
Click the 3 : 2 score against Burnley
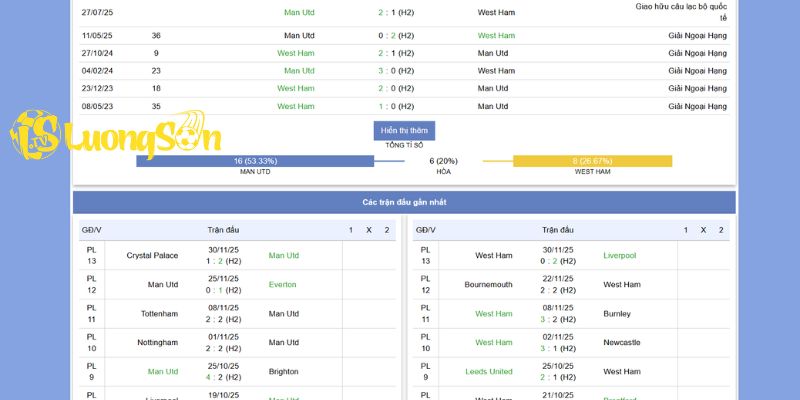pos(558,320)
